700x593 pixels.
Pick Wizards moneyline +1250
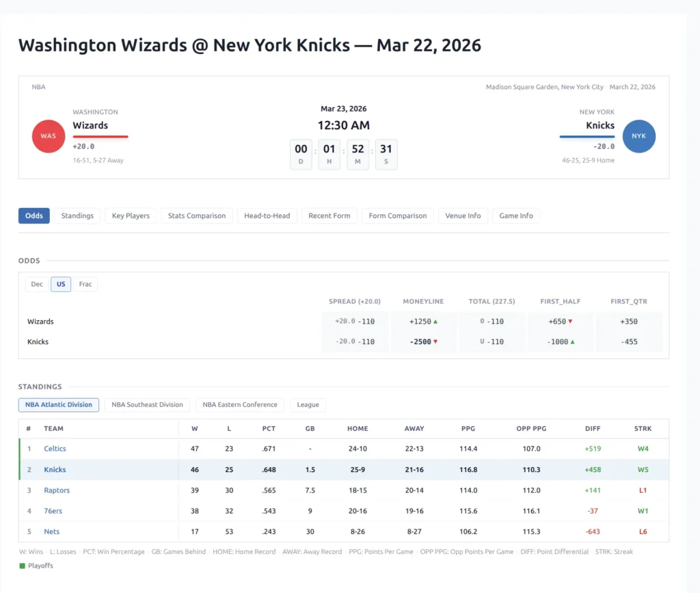click(423, 321)
